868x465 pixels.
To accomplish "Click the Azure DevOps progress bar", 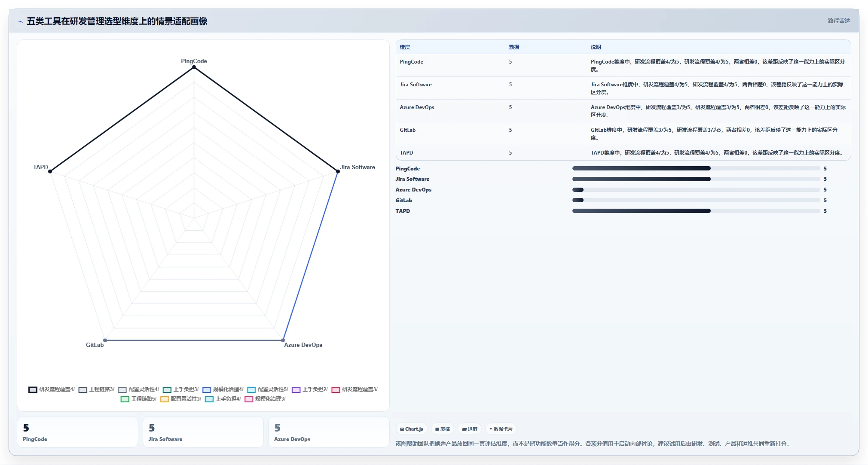I will 696,190.
